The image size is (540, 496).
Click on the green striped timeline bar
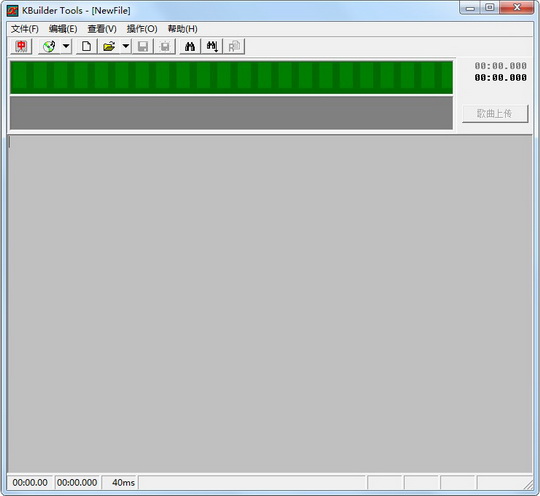pos(231,78)
